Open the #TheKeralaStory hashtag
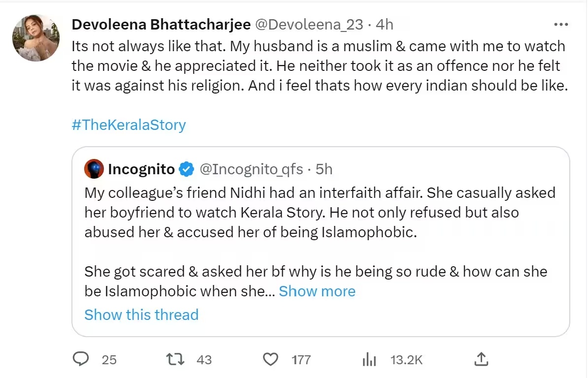The image size is (588, 378). pyautogui.click(x=129, y=125)
